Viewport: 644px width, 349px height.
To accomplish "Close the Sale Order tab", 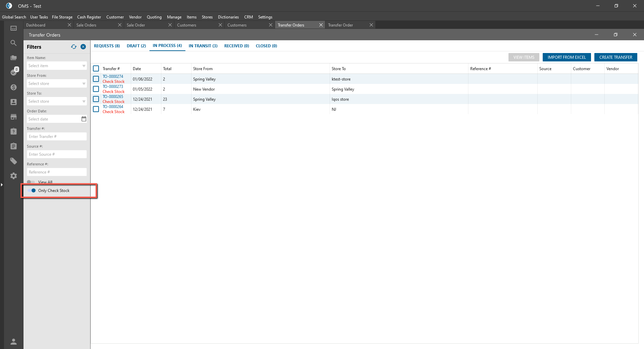I will coord(170,25).
